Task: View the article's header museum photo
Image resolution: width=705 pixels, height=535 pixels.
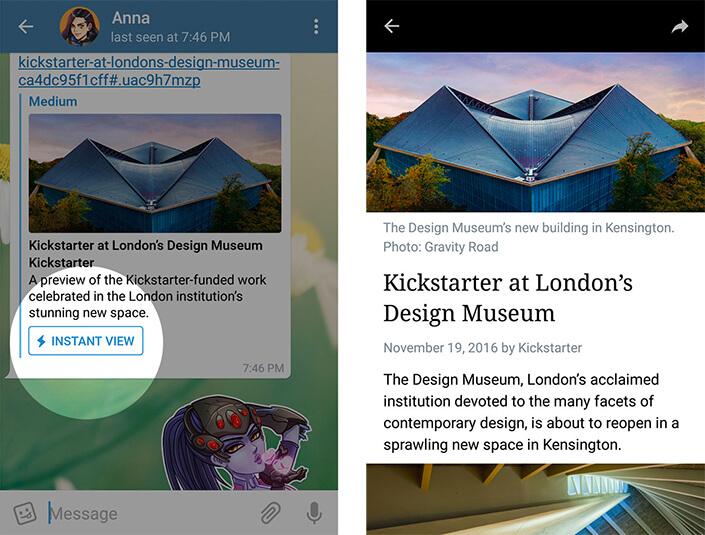Action: click(535, 132)
